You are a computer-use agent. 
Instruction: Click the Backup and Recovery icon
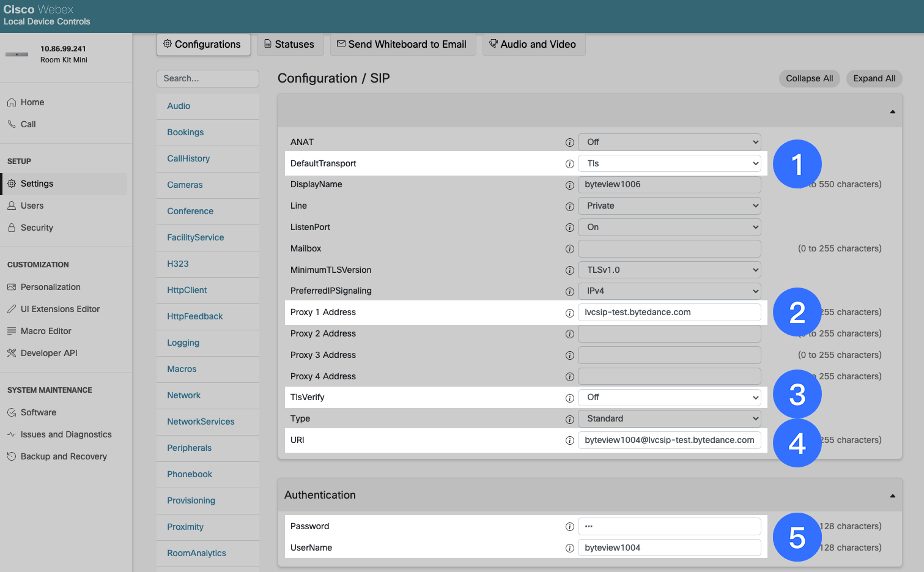coord(12,456)
